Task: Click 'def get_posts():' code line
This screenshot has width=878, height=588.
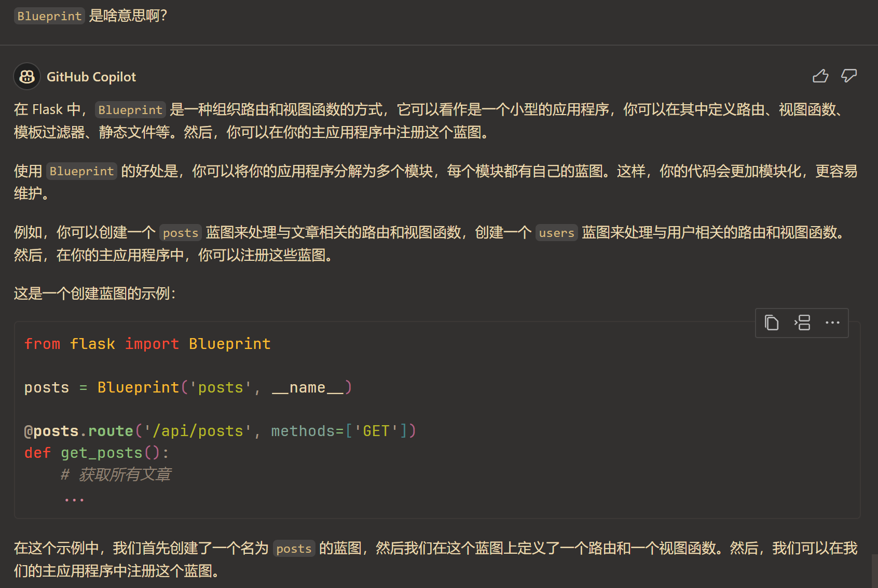Action: (x=97, y=453)
